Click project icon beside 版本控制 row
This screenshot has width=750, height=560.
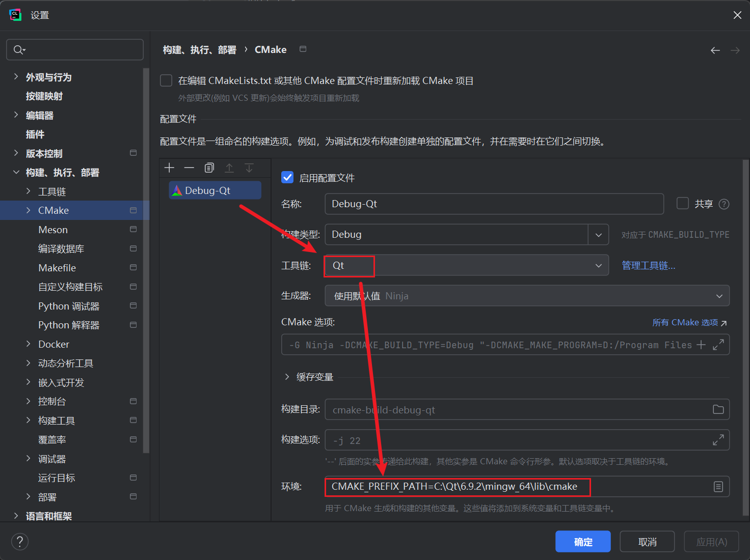click(133, 153)
